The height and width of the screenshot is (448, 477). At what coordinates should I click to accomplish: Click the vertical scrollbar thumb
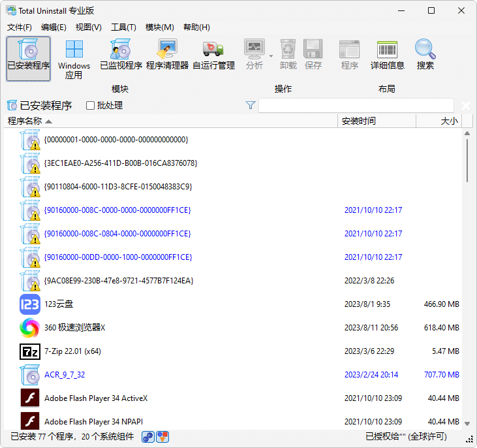pos(467,161)
